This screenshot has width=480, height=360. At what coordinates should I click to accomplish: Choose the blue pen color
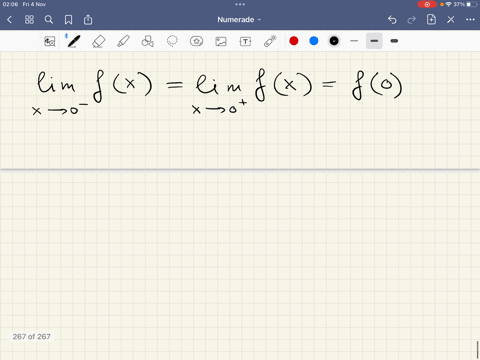(314, 41)
